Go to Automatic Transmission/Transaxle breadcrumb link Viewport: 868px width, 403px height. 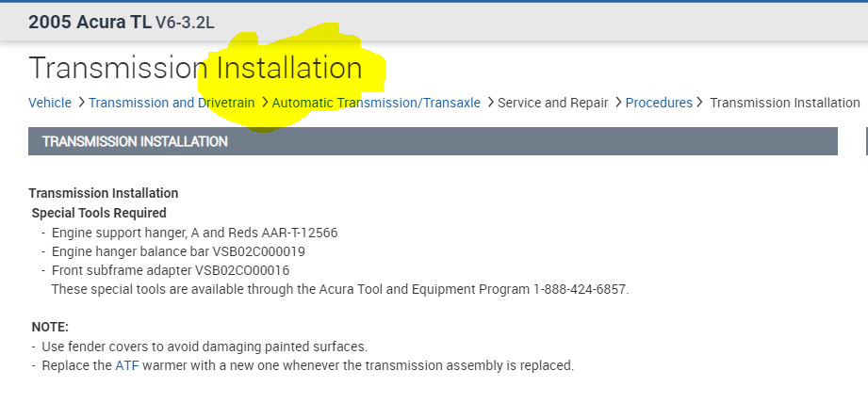(x=376, y=103)
